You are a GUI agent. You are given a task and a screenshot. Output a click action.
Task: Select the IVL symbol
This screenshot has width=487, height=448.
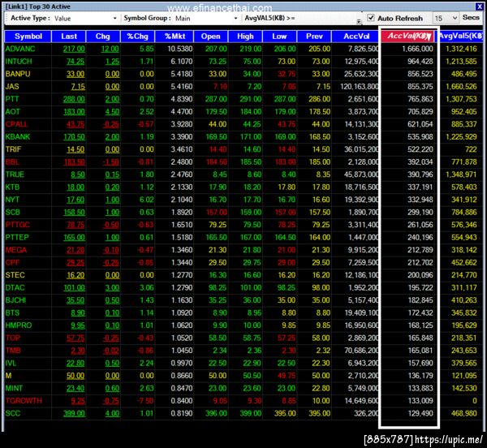pos(11,363)
